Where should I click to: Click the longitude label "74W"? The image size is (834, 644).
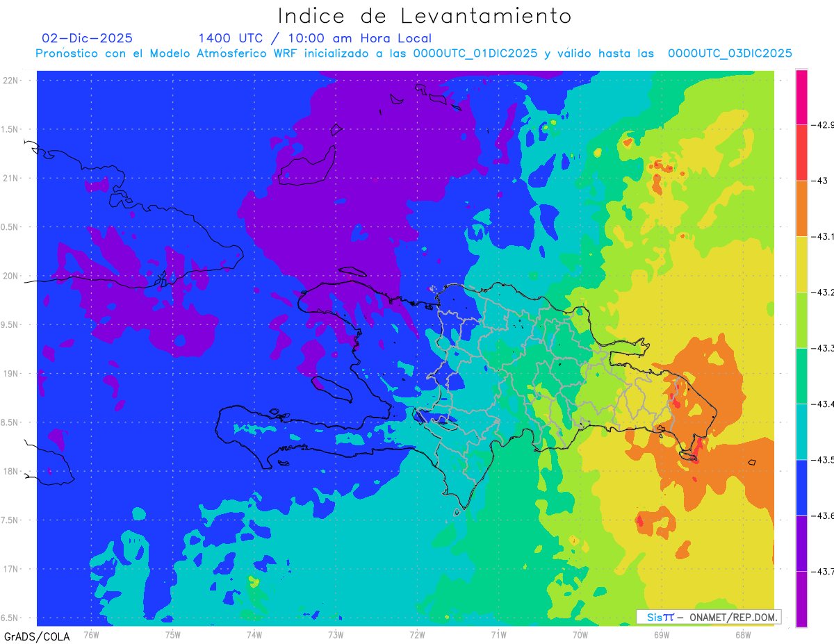click(x=254, y=635)
